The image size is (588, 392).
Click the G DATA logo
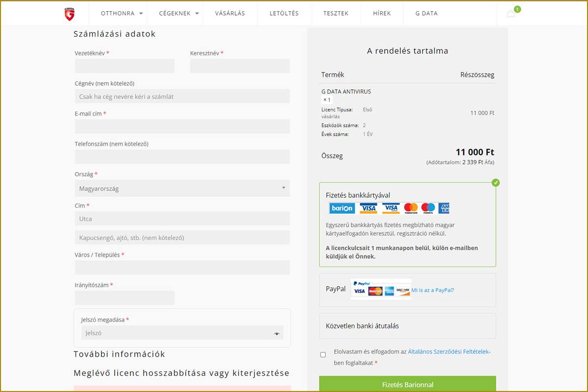70,14
